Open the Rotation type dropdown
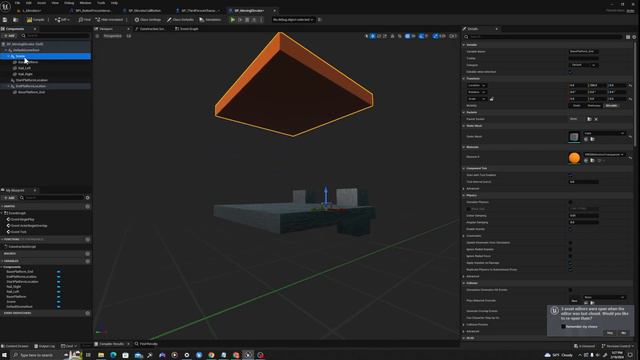 point(477,92)
